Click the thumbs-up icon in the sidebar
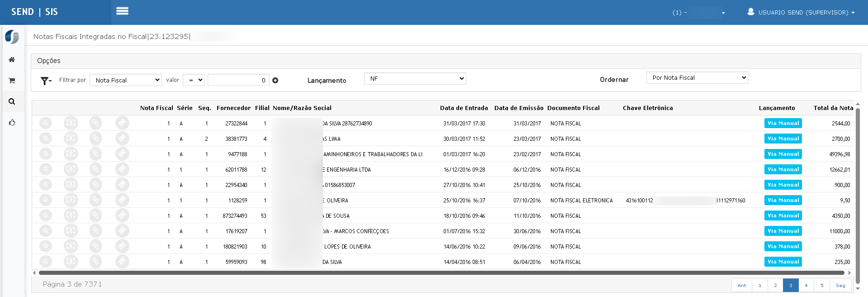Screen dimensions: 868x297 click(12, 122)
